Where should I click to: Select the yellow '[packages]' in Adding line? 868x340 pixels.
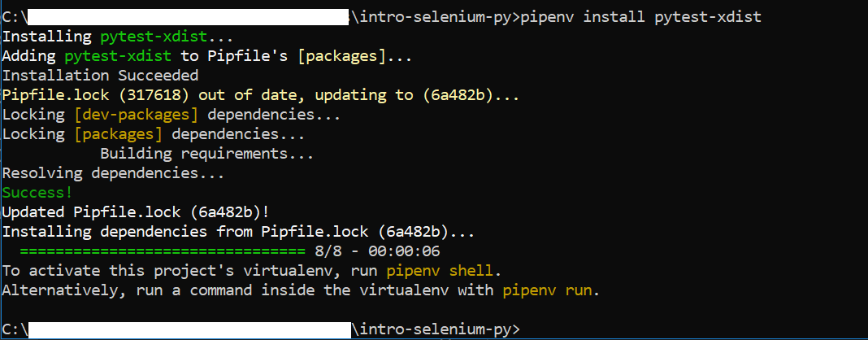click(342, 56)
